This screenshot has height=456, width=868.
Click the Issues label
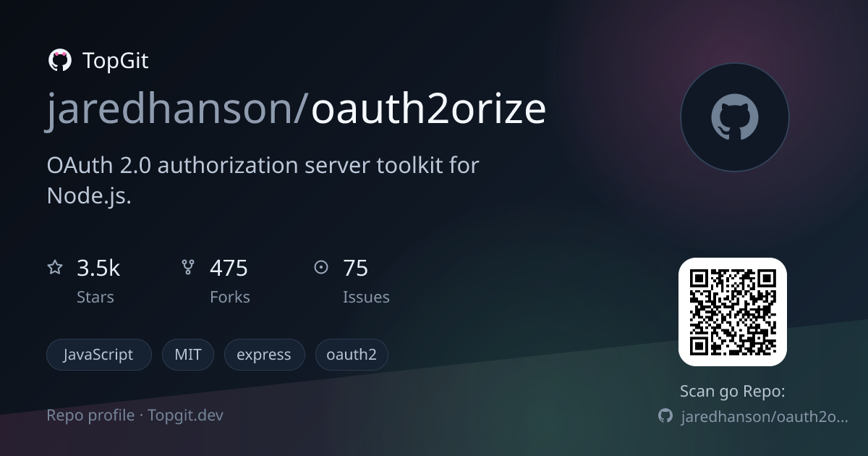point(366,297)
